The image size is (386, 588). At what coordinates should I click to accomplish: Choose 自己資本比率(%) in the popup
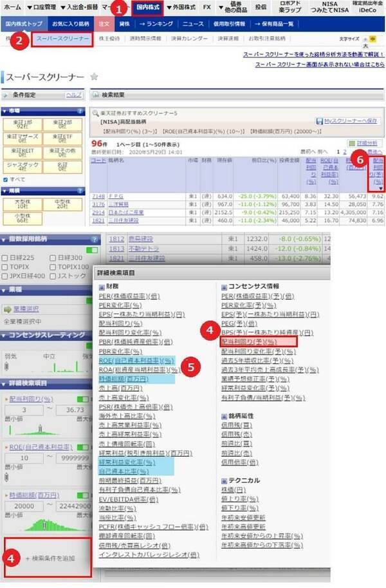pyautogui.click(x=124, y=471)
